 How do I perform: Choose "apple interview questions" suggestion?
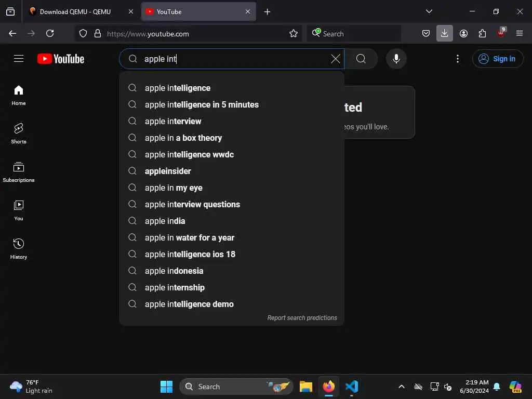coord(232,204)
